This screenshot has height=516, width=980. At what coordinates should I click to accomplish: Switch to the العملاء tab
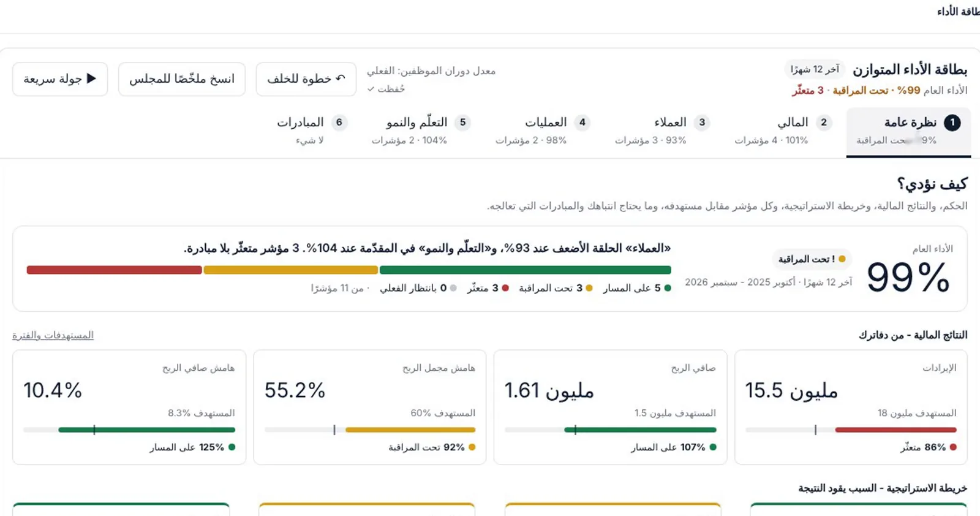tap(662, 131)
